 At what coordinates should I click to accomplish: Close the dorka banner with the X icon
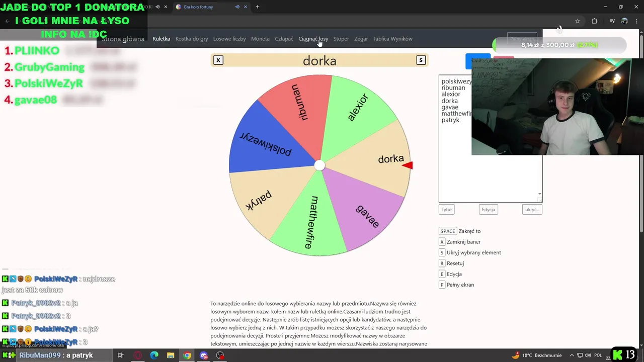(x=218, y=60)
